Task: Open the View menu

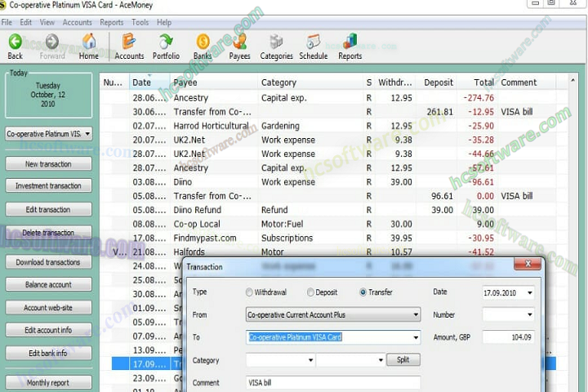Action: 47,23
